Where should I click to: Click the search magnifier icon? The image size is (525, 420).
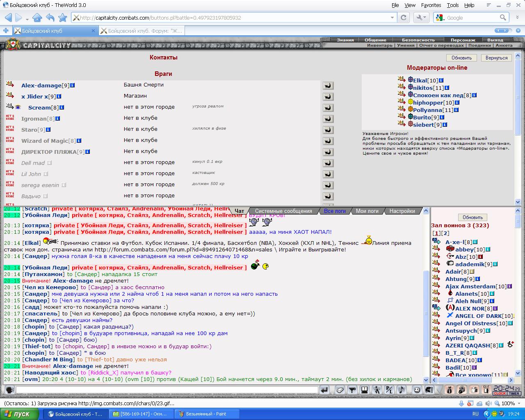[503, 18]
